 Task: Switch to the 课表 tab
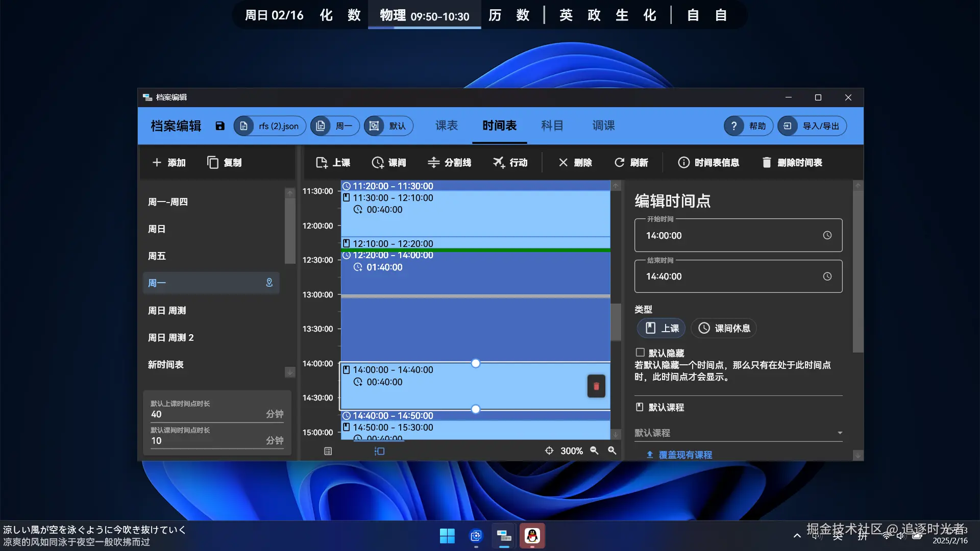click(447, 126)
